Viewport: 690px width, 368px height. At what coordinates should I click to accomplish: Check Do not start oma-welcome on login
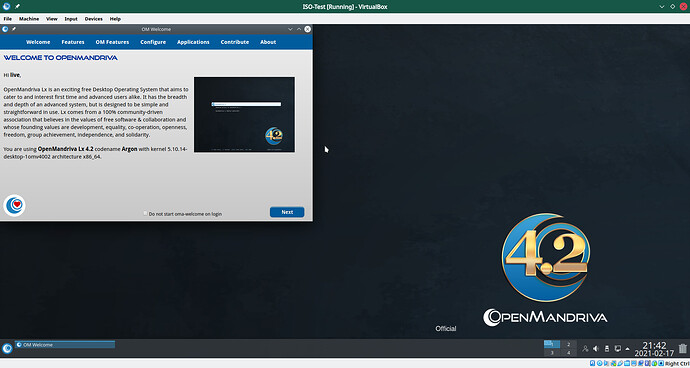146,213
